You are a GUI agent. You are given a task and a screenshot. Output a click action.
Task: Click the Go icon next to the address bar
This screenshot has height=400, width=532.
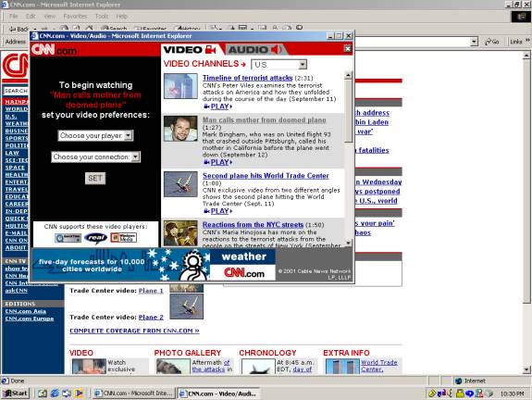pyautogui.click(x=492, y=42)
